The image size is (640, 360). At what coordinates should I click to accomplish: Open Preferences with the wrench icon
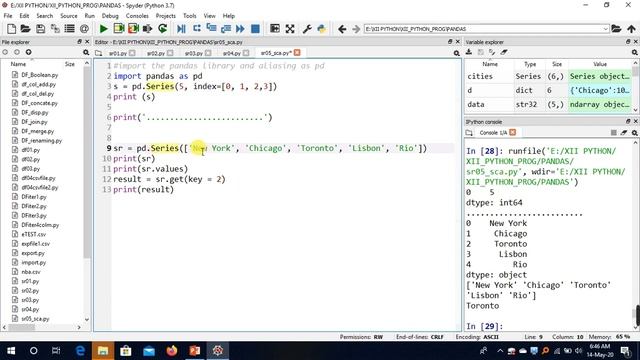pyautogui.click(x=307, y=29)
